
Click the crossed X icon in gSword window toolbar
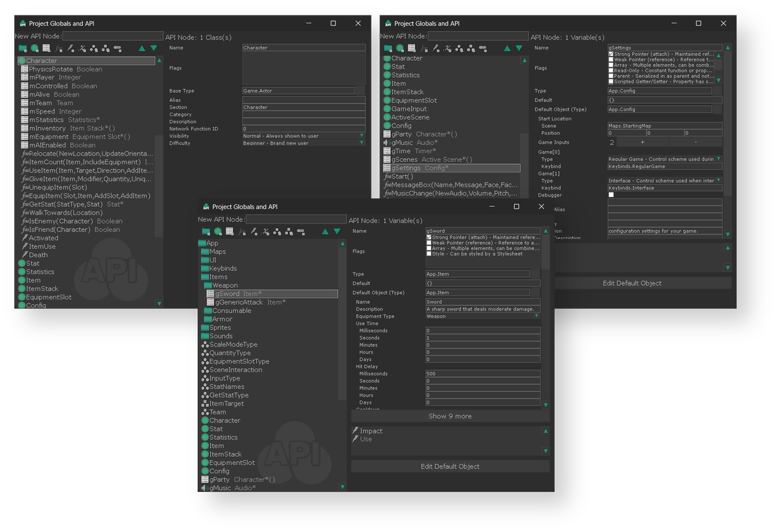pos(265,232)
